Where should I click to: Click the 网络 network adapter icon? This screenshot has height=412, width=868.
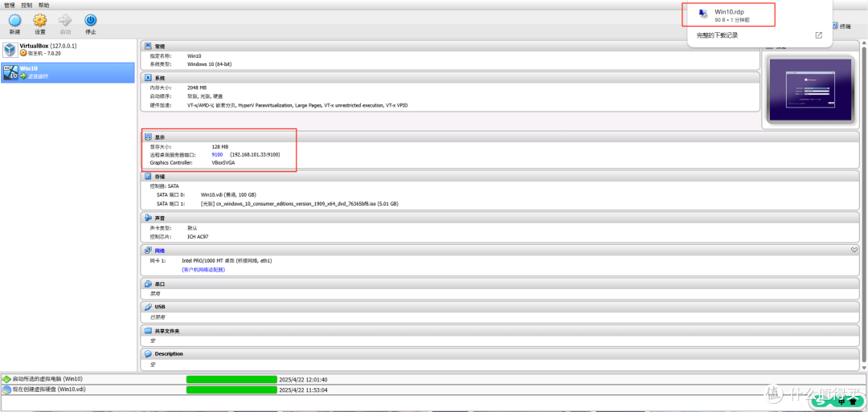(148, 251)
